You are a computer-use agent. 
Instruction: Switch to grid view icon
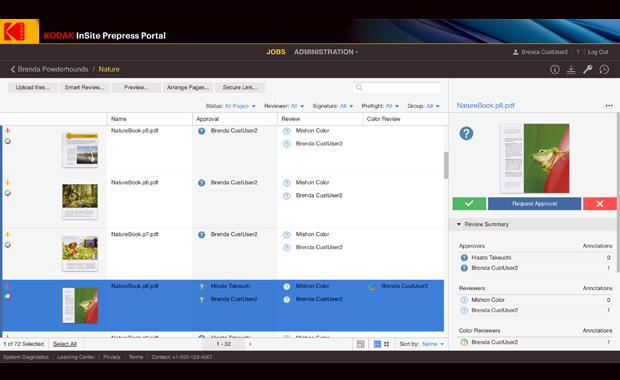coord(387,344)
